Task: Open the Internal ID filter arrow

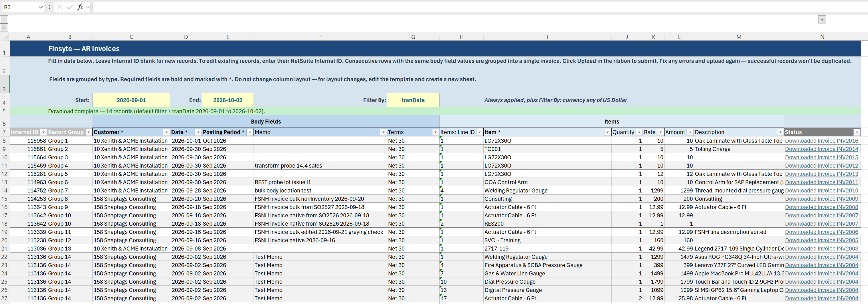Action: (43, 132)
